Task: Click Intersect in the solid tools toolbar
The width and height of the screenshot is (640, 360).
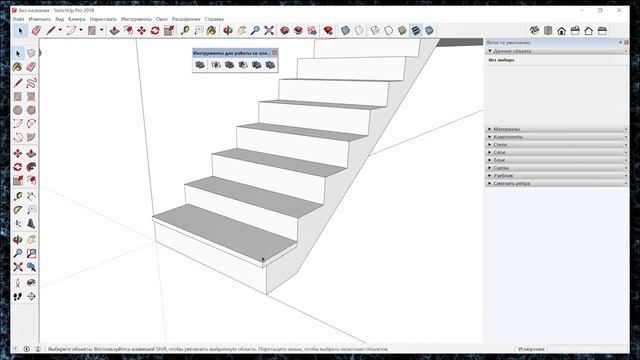Action: pyautogui.click(x=216, y=65)
